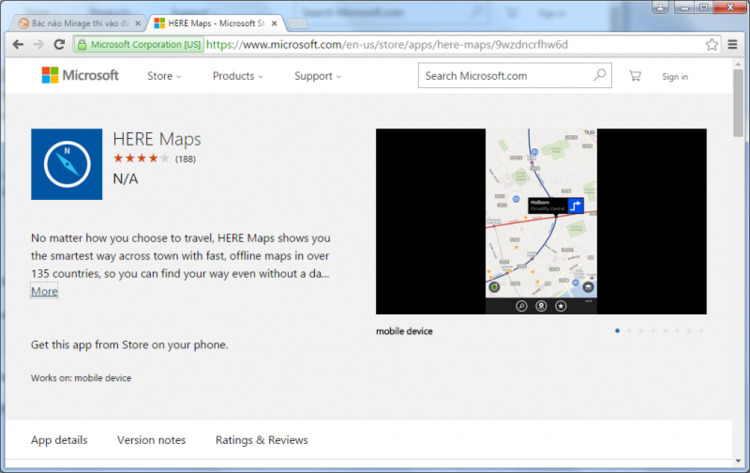The image size is (750, 473).
Task: Open the Chrome hamburger menu
Action: (x=732, y=44)
